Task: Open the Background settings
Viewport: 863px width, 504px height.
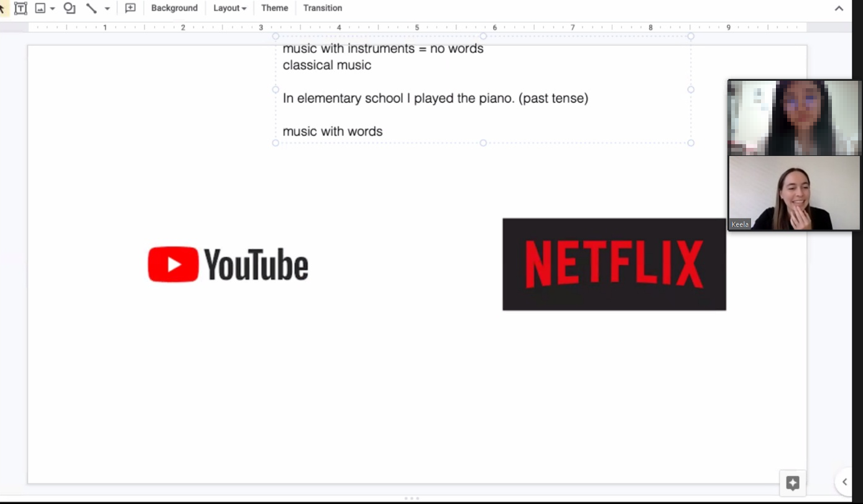Action: point(174,8)
